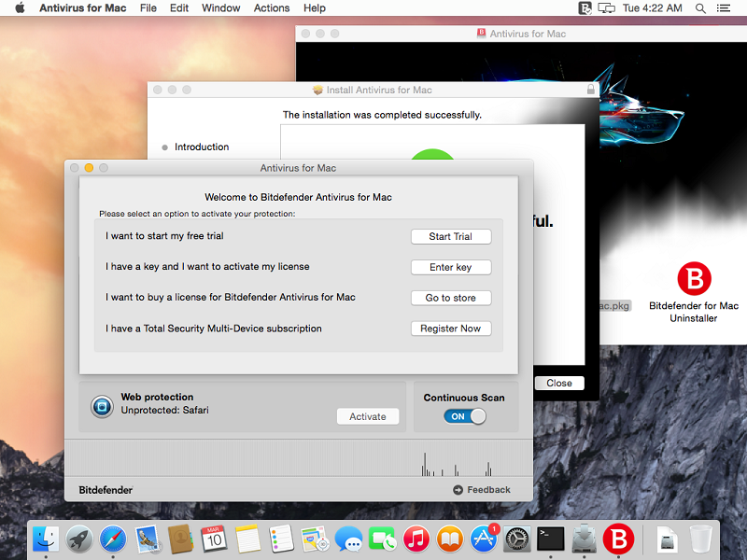Viewport: 747px width, 560px height.
Task: Open Bitdefender red B icon in Dock
Action: [618, 539]
